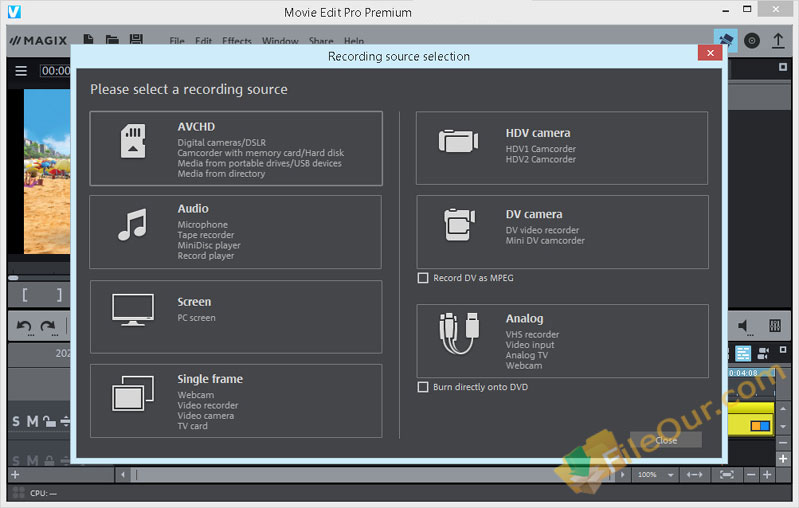This screenshot has width=799, height=508.
Task: Set range in-point bracket marker
Action: point(24,295)
